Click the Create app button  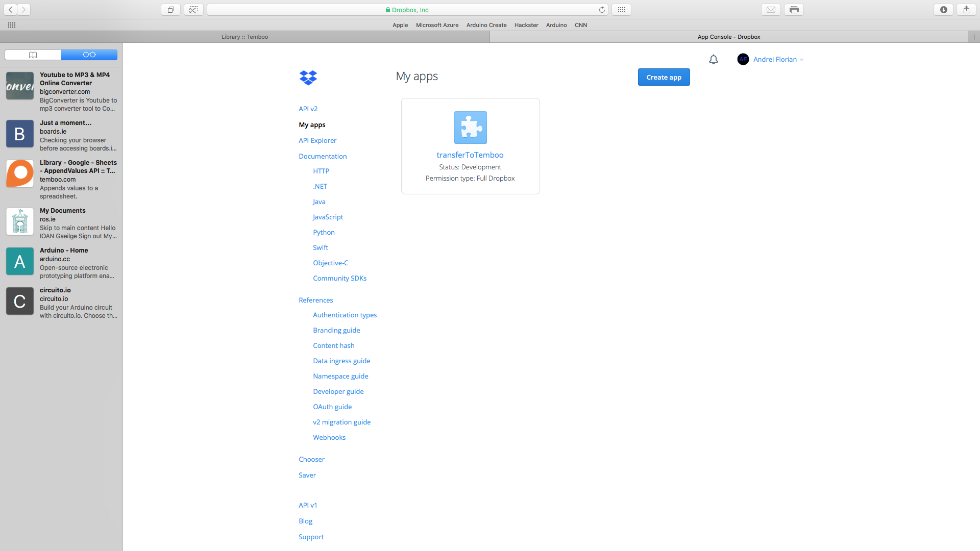(664, 77)
